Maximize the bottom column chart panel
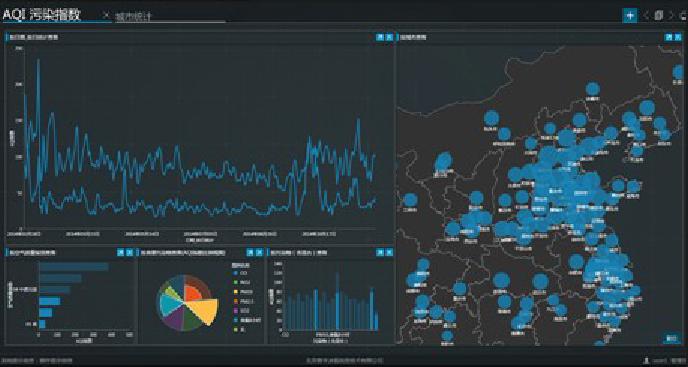 (380, 252)
